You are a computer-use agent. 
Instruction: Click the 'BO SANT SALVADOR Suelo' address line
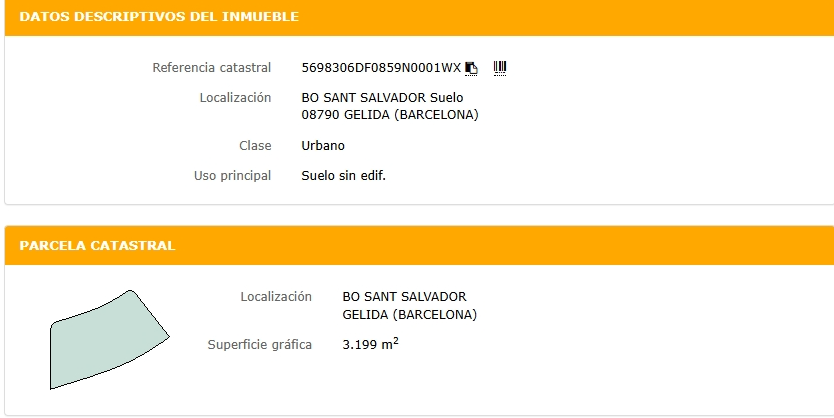[x=382, y=98]
